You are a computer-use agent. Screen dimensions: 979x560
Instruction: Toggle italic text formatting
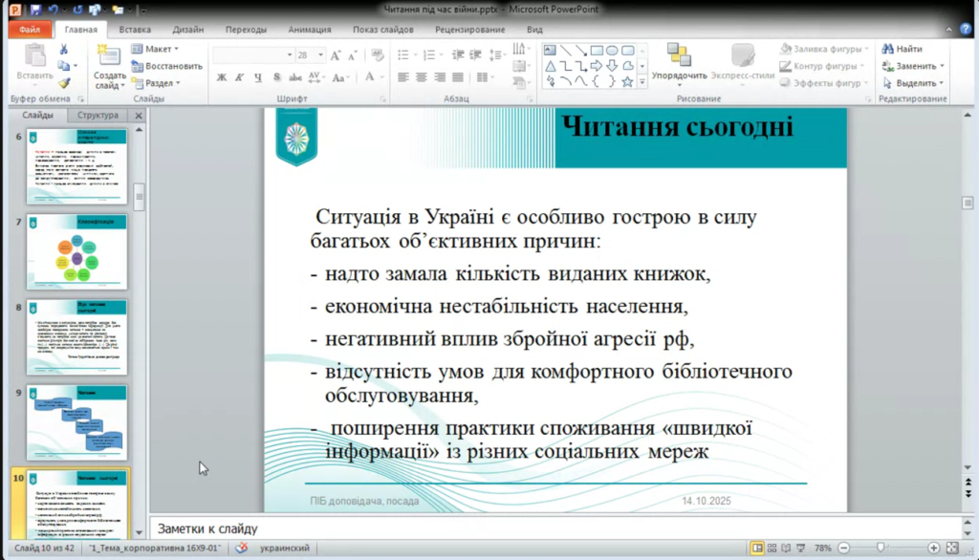240,77
